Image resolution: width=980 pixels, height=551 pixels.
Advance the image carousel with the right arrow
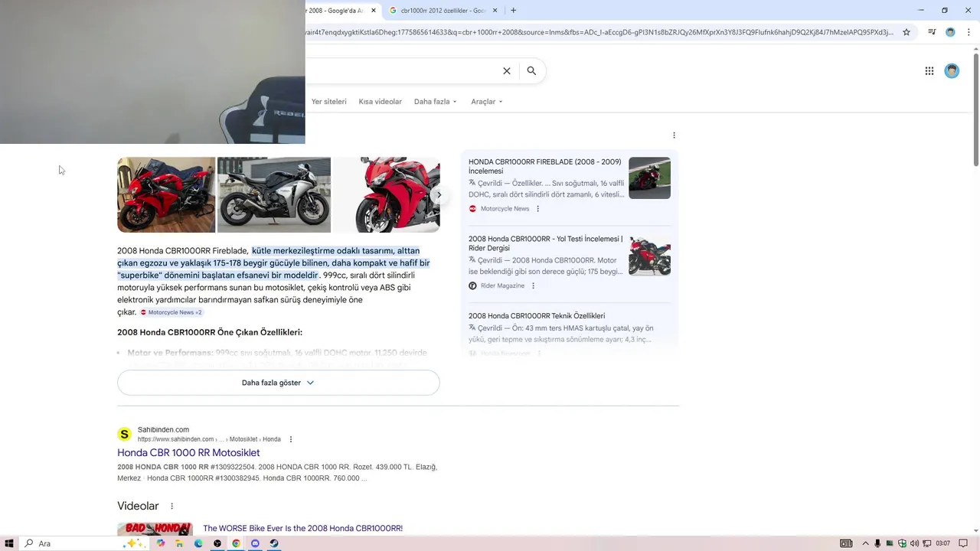coord(439,194)
